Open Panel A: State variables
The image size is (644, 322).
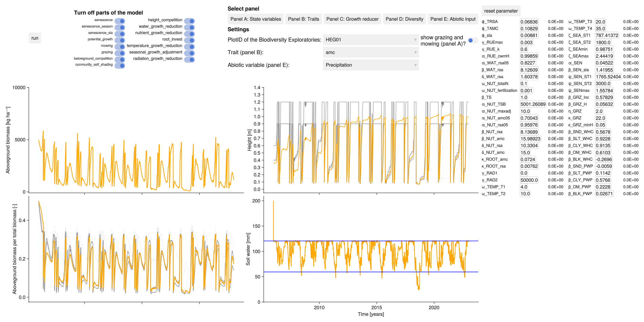coord(256,19)
